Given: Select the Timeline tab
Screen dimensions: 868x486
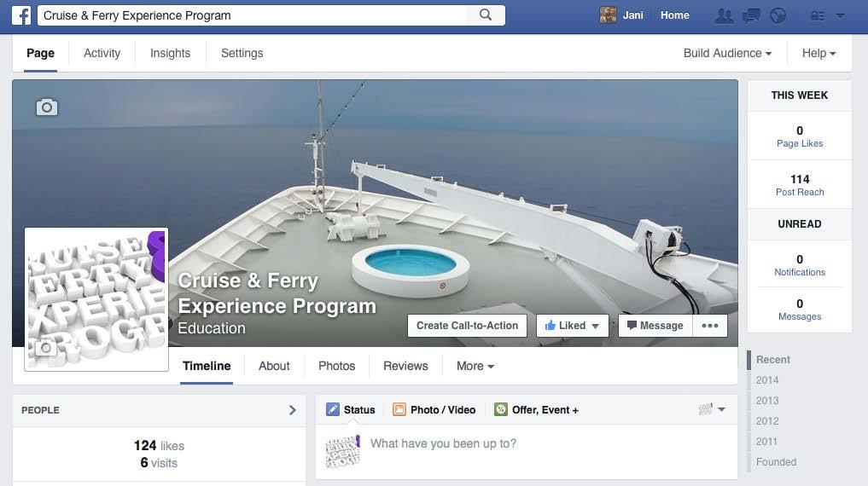Looking at the screenshot, I should [207, 366].
